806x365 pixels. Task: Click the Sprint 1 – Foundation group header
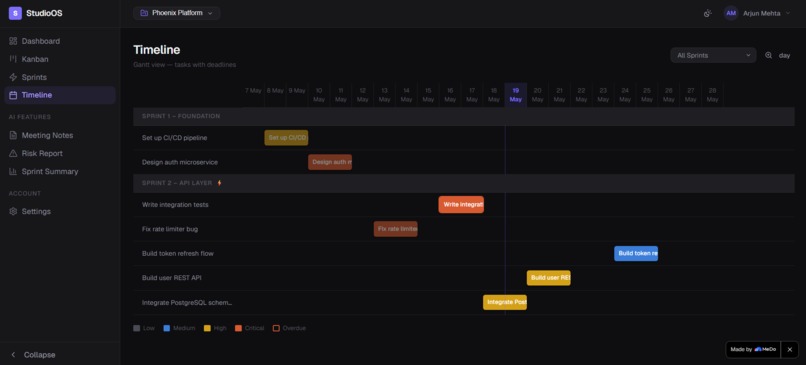click(x=464, y=116)
